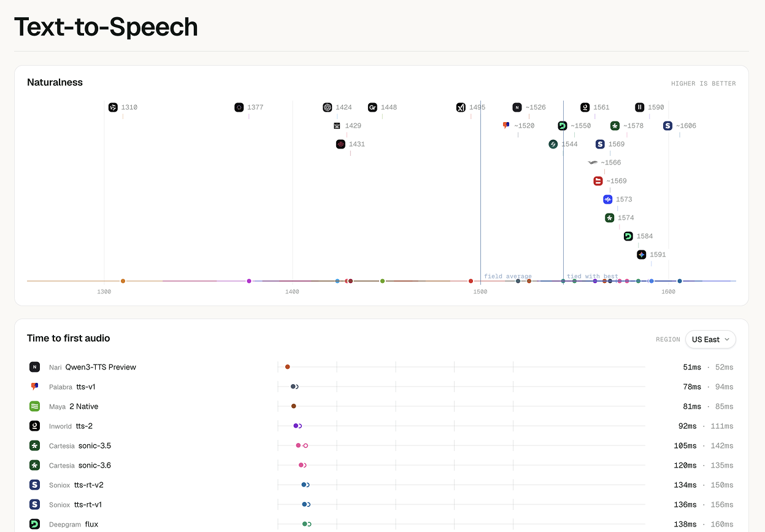Click the Cartesia icon labeled ~1578
This screenshot has width=765, height=532.
615,126
